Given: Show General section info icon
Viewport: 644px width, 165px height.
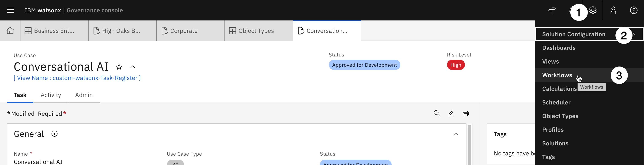Looking at the screenshot, I should click(x=55, y=134).
